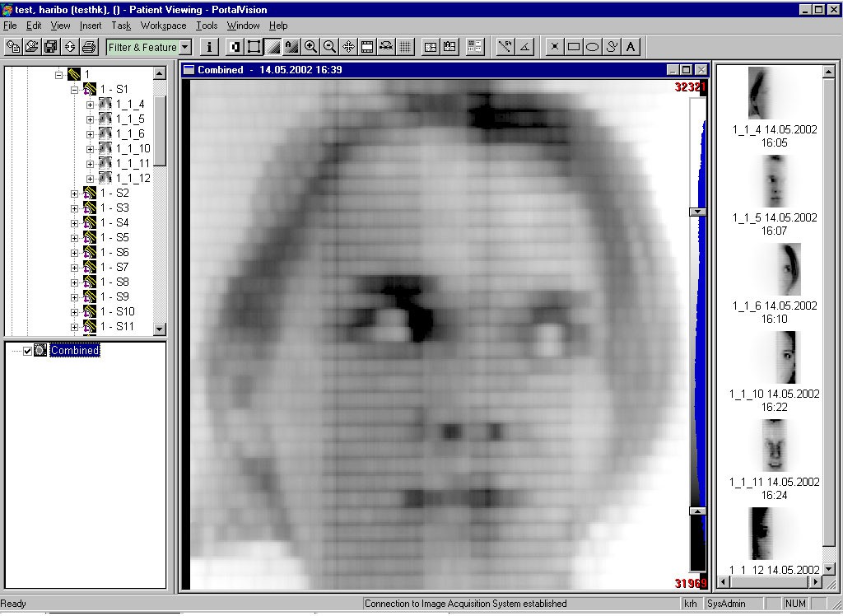Open the Window menu
This screenshot has width=843, height=616.
click(x=243, y=26)
